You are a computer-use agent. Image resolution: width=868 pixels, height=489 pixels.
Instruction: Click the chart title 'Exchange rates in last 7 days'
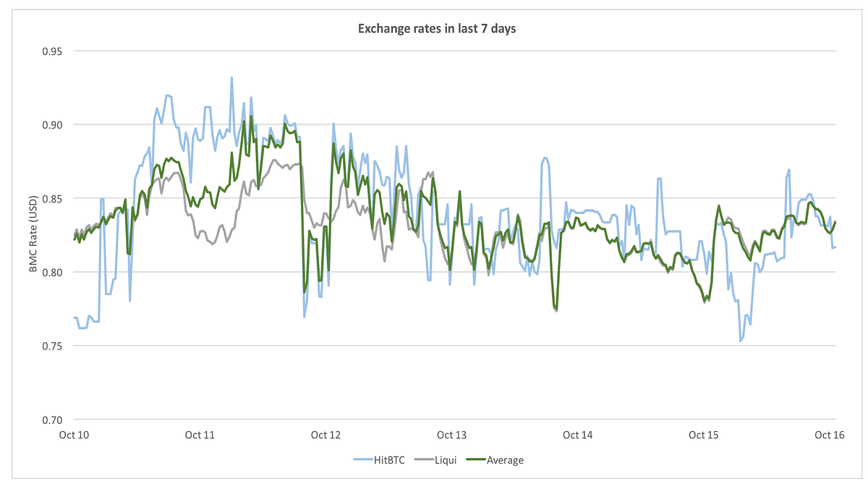(x=436, y=30)
